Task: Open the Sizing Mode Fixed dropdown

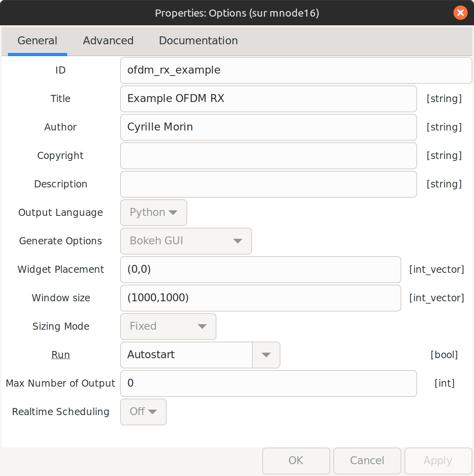Action: [168, 327]
